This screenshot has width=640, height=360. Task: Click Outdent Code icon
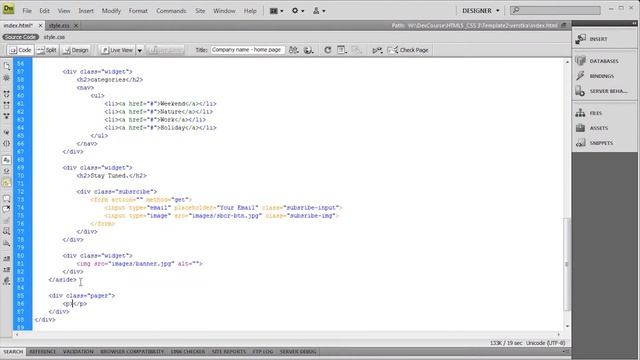pos(7,270)
